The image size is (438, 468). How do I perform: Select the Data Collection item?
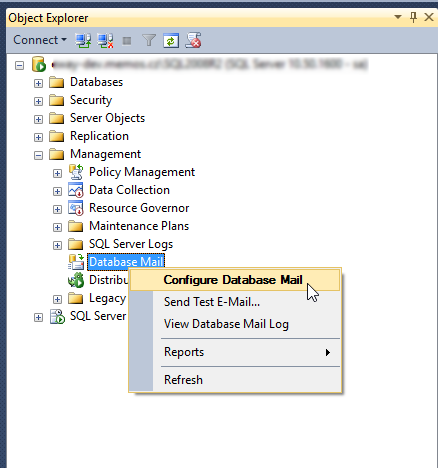coord(129,190)
